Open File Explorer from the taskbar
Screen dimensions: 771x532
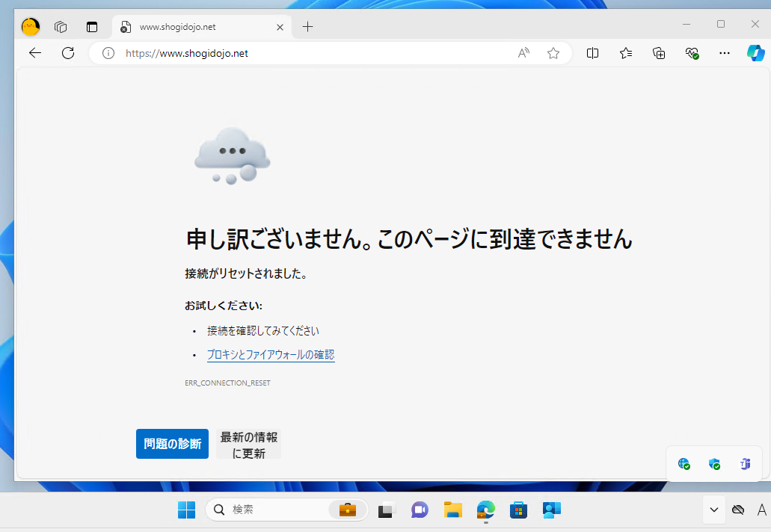tap(452, 510)
